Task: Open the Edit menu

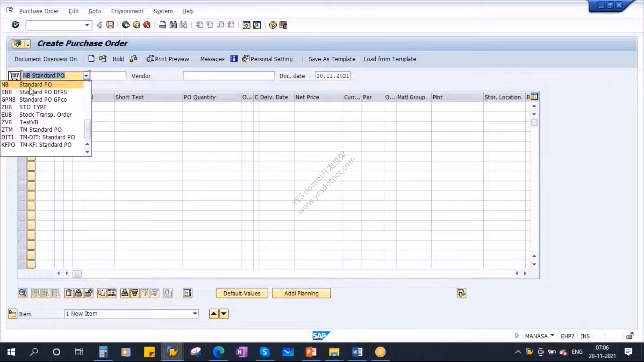Action: click(73, 11)
